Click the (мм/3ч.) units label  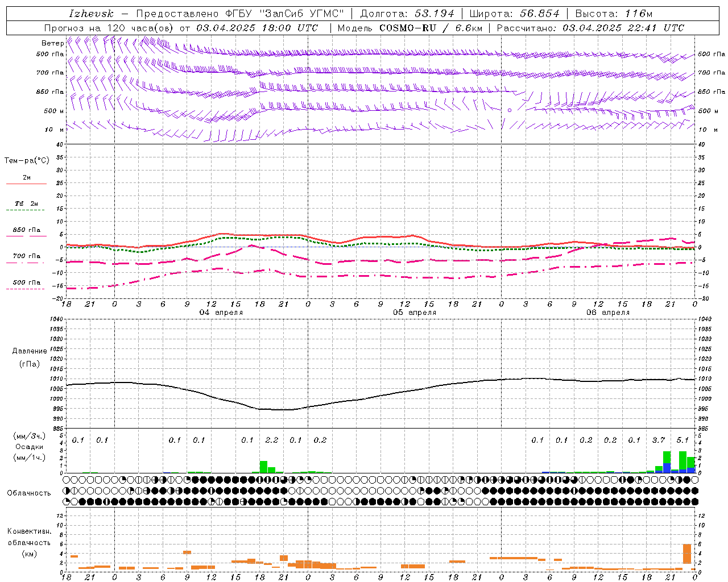tap(30, 436)
